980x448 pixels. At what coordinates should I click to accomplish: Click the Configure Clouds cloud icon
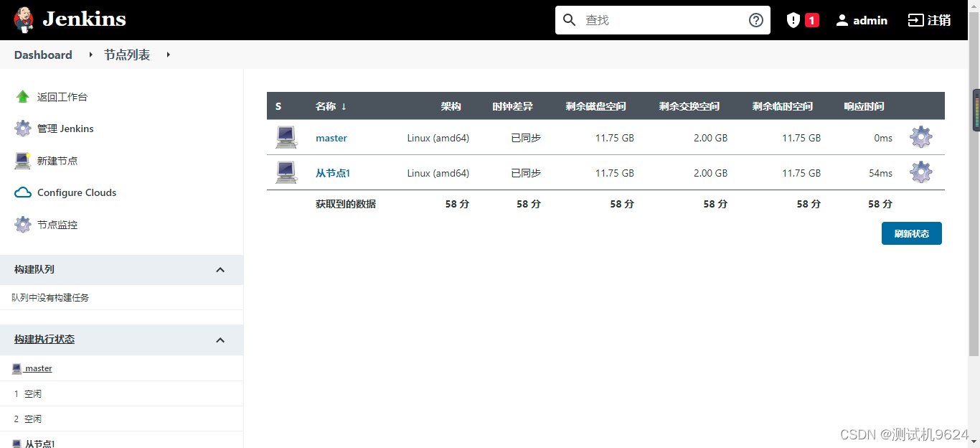(x=23, y=192)
